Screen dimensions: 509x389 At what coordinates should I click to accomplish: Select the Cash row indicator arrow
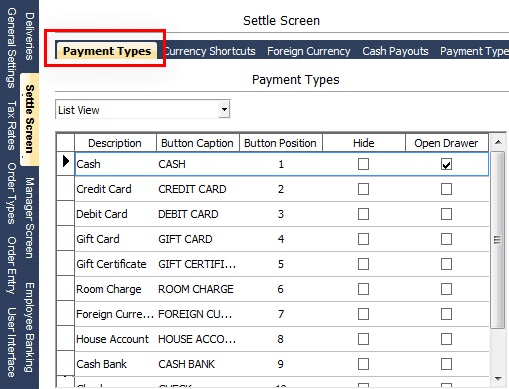coord(66,162)
